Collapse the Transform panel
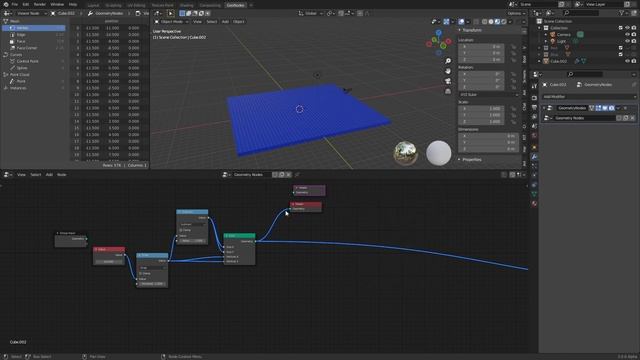The height and width of the screenshot is (360, 640). [x=471, y=30]
